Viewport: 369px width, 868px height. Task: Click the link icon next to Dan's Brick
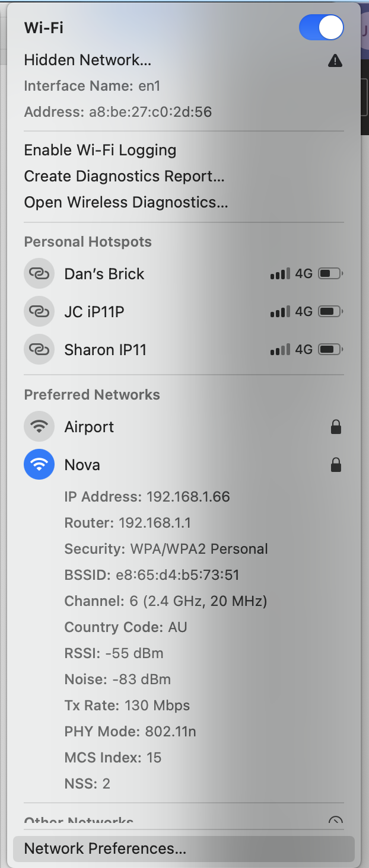coord(39,274)
